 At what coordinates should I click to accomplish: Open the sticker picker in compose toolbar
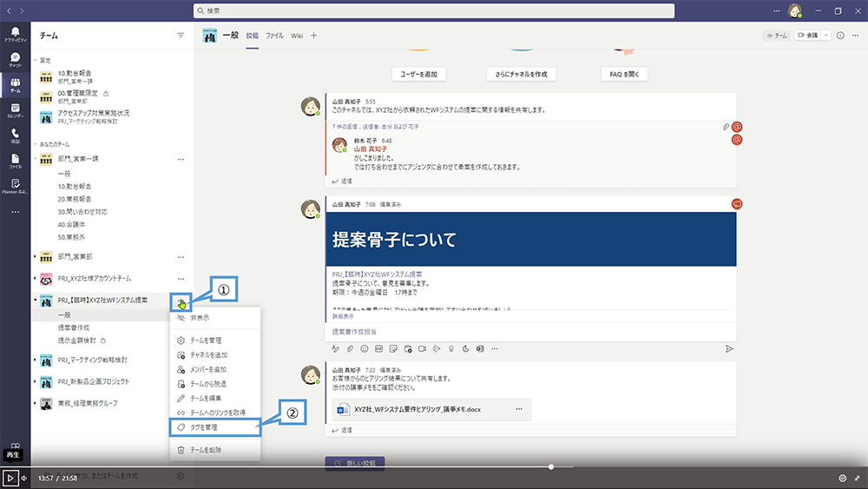tap(393, 349)
